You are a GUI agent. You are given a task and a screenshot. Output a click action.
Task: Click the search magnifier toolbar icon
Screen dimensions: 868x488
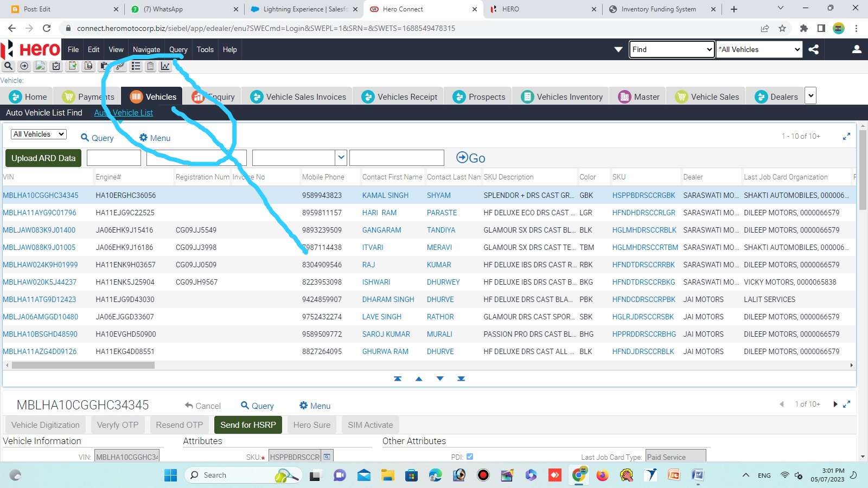pyautogui.click(x=8, y=66)
